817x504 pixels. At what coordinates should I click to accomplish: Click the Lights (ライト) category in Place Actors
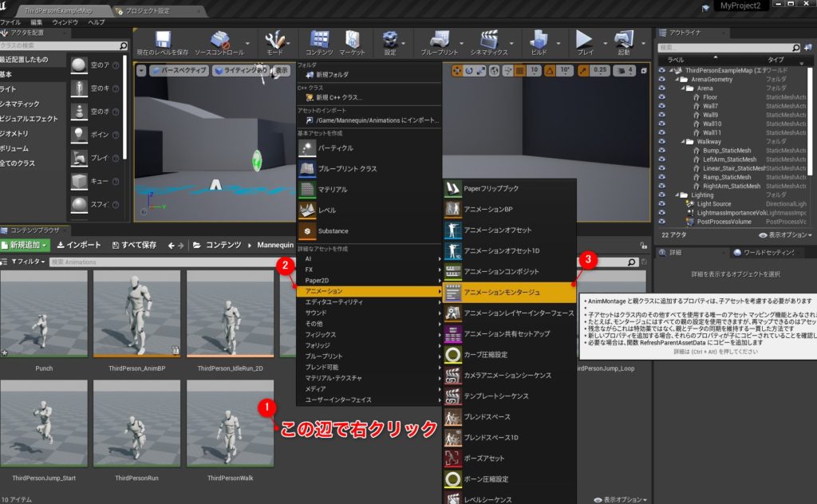point(32,89)
